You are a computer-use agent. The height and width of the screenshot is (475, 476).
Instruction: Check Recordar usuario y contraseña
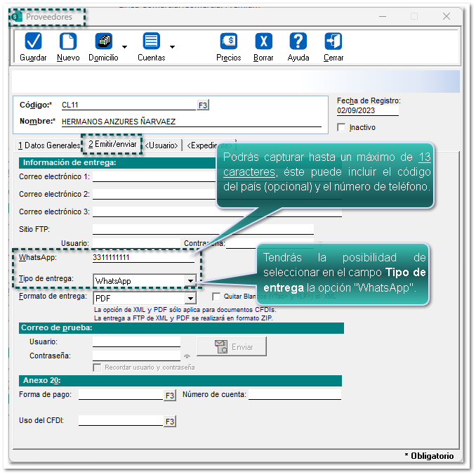coord(98,367)
